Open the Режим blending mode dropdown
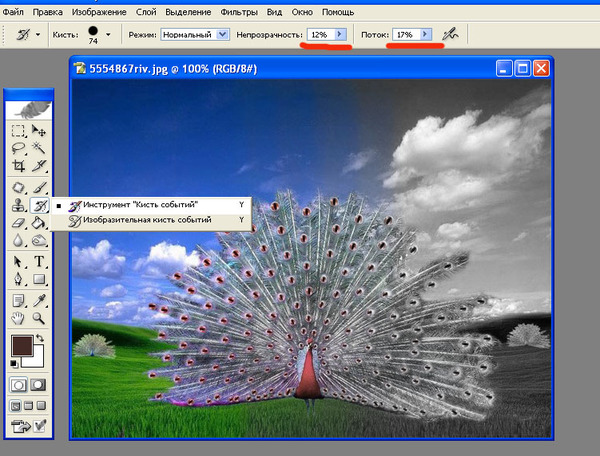Screen dimensions: 600x456 coord(223,35)
